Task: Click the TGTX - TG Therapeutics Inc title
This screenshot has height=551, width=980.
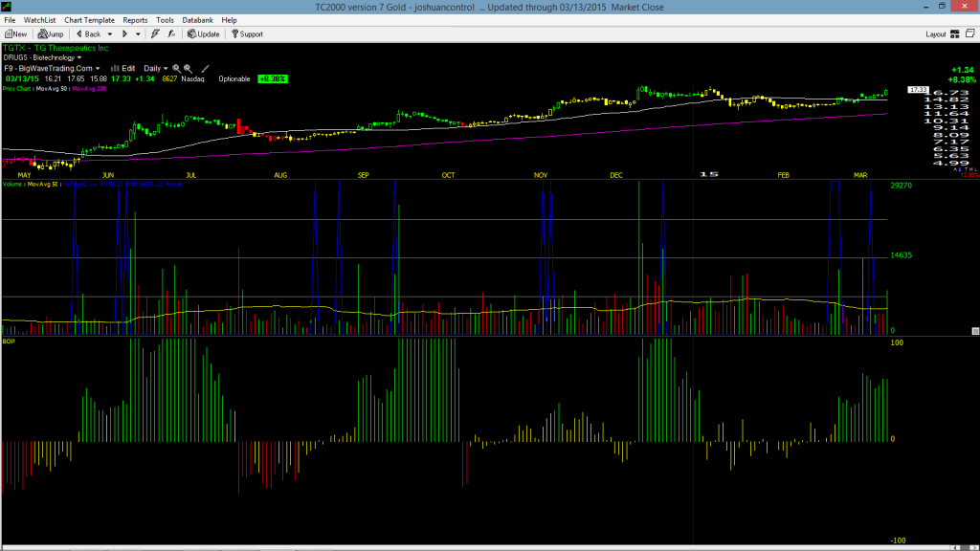Action: coord(56,48)
